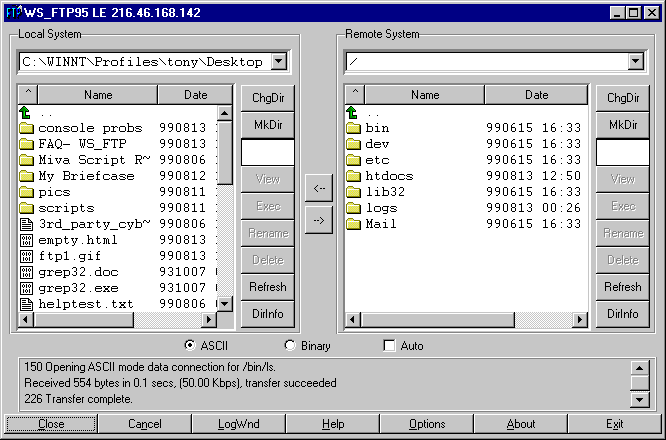The image size is (666, 440).
Task: Click the remote 'bin' folder icon
Action: (353, 128)
